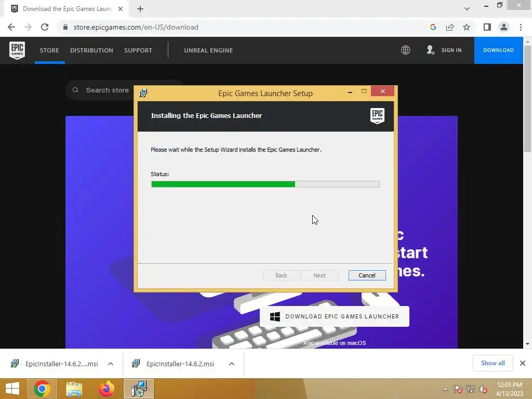Image resolution: width=532 pixels, height=399 pixels.
Task: Open the Distribution menu item
Action: pyautogui.click(x=91, y=50)
